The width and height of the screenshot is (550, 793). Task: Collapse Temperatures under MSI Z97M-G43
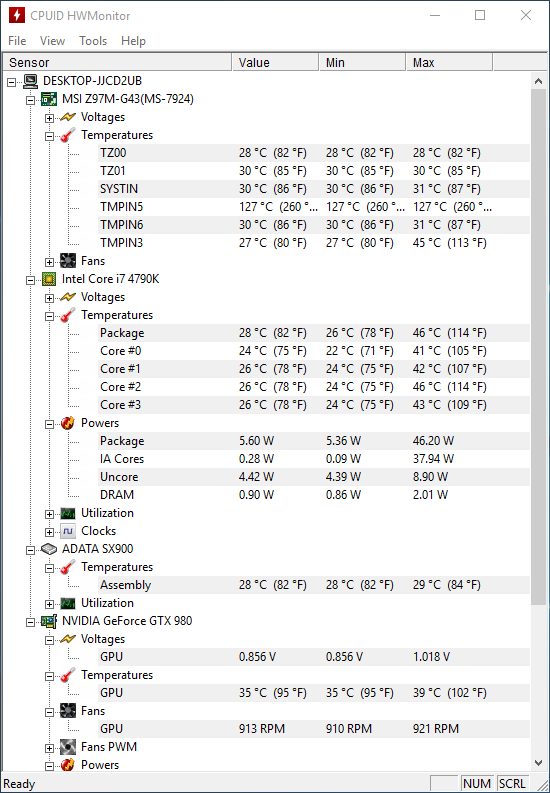point(49,136)
